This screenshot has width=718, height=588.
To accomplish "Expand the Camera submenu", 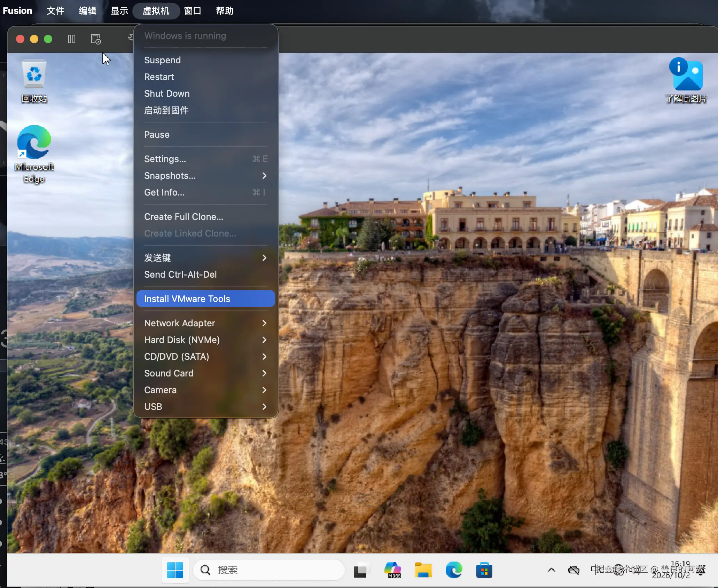I will coord(205,390).
